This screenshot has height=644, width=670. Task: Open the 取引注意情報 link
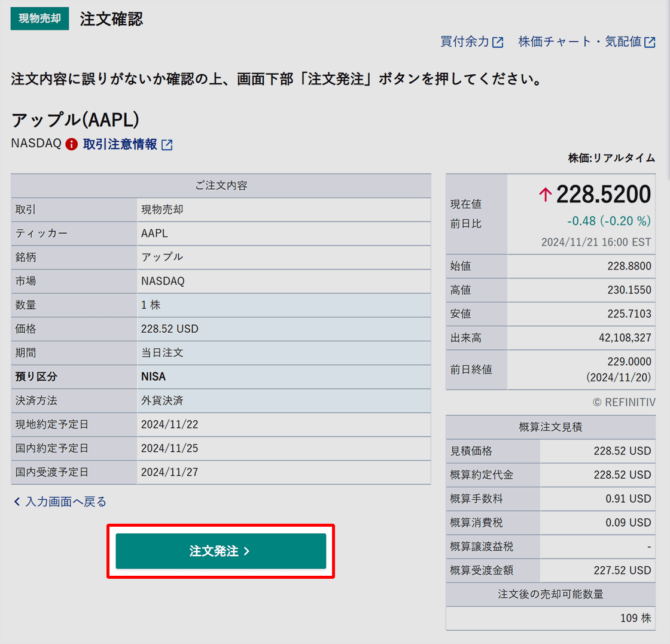coord(128,144)
